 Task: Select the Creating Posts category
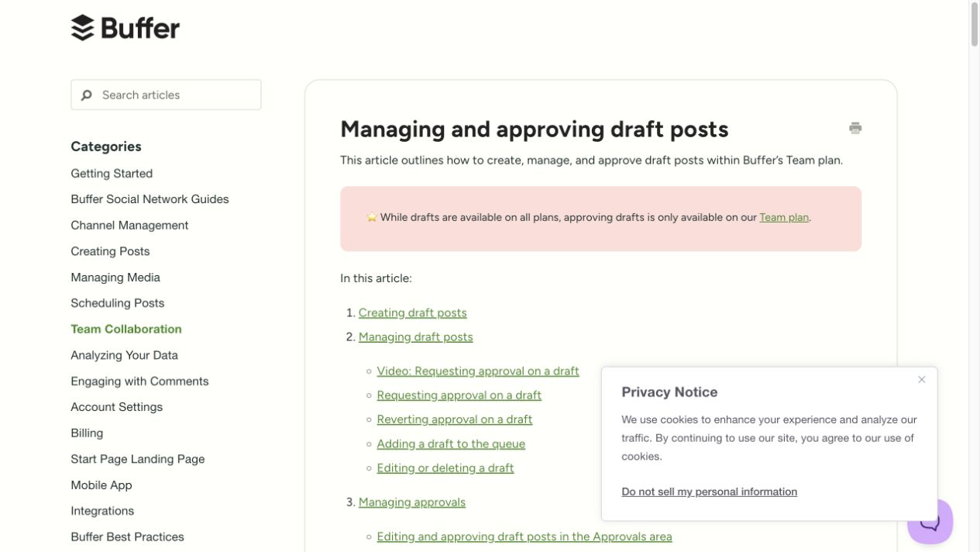110,251
